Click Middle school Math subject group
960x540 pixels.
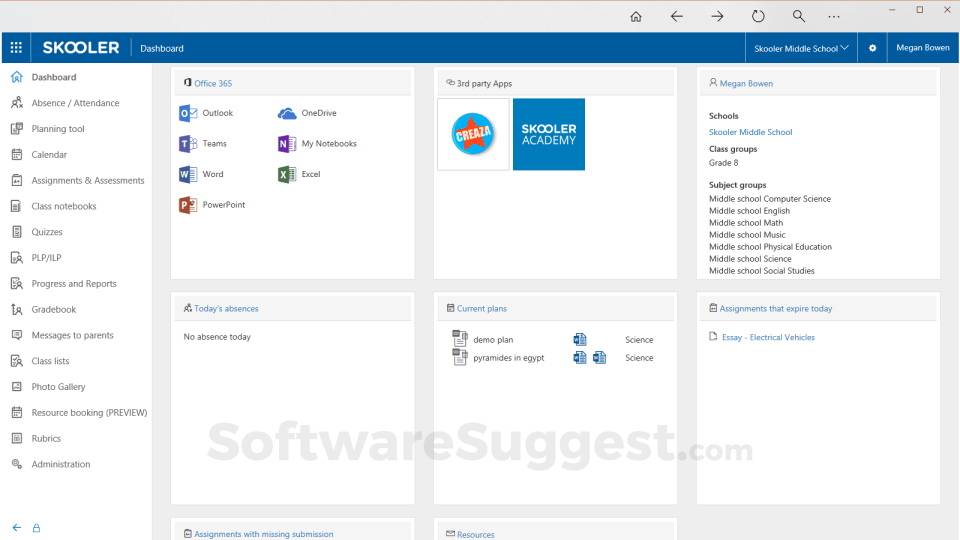(x=746, y=223)
